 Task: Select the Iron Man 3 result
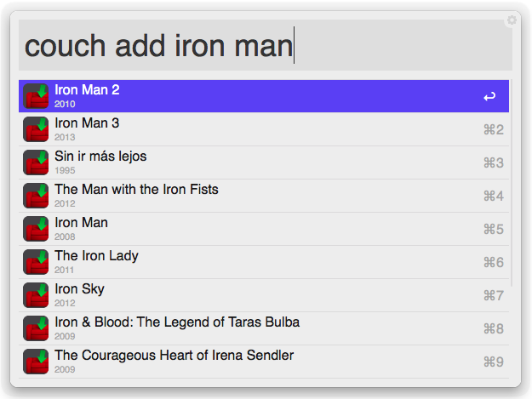pos(255,129)
